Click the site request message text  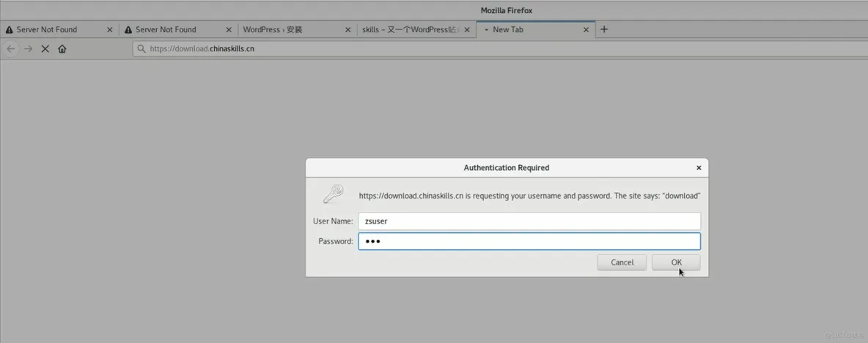click(x=530, y=195)
